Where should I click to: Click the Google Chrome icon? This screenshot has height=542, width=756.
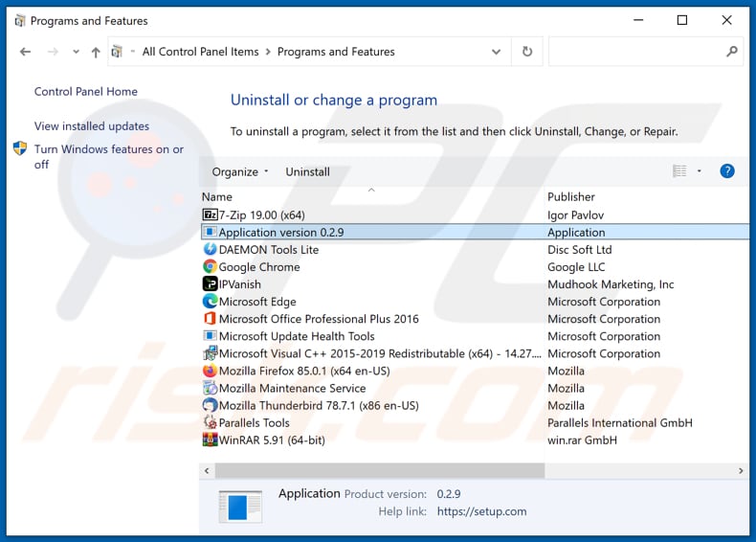210,267
